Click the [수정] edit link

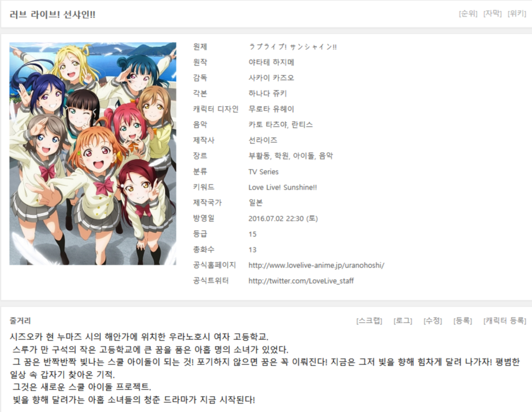pyautogui.click(x=433, y=320)
